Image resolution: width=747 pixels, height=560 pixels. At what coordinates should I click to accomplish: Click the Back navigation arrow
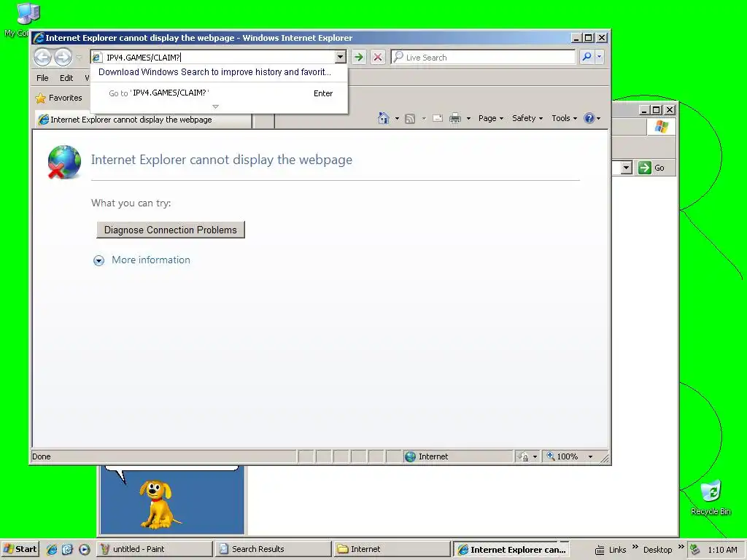tap(42, 58)
